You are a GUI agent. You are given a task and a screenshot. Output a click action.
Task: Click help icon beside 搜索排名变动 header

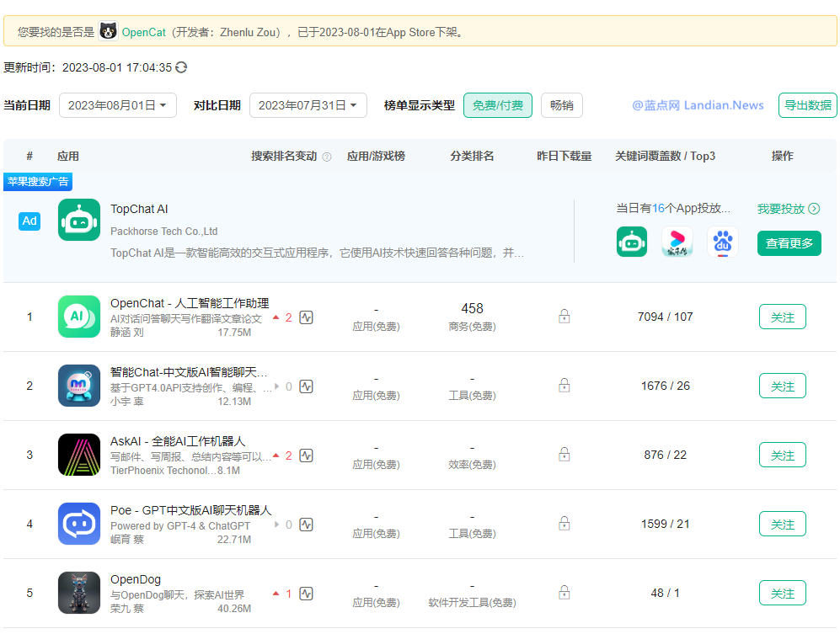327,157
